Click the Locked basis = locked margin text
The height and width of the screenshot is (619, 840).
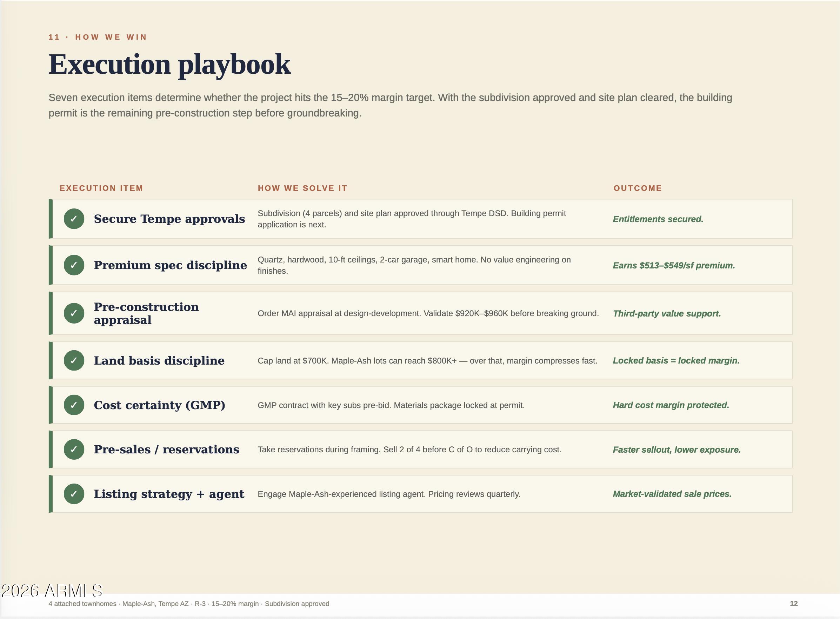676,361
